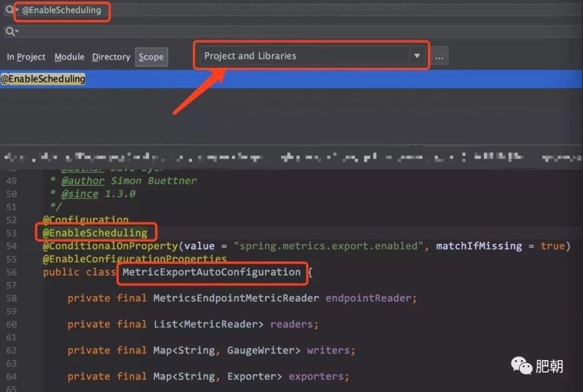Click @EnableScheduling annotation on line 53
Viewport: 583px width, 392px height.
(x=95, y=233)
